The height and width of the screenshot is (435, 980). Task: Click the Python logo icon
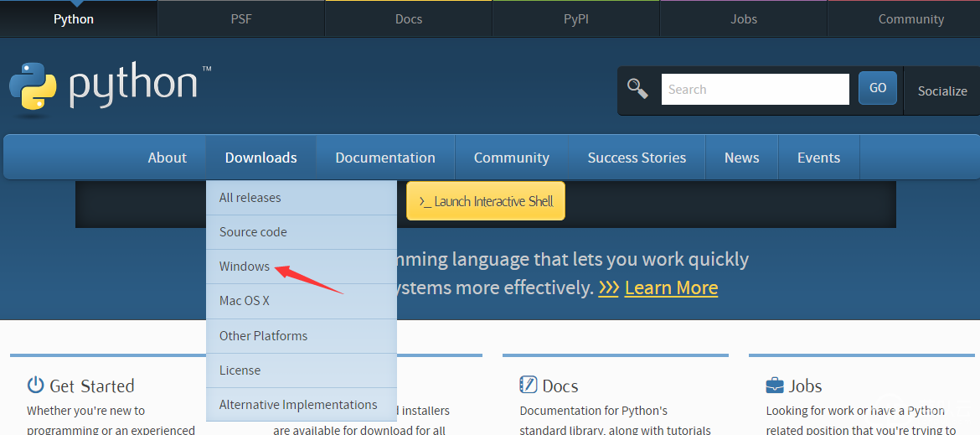33,86
